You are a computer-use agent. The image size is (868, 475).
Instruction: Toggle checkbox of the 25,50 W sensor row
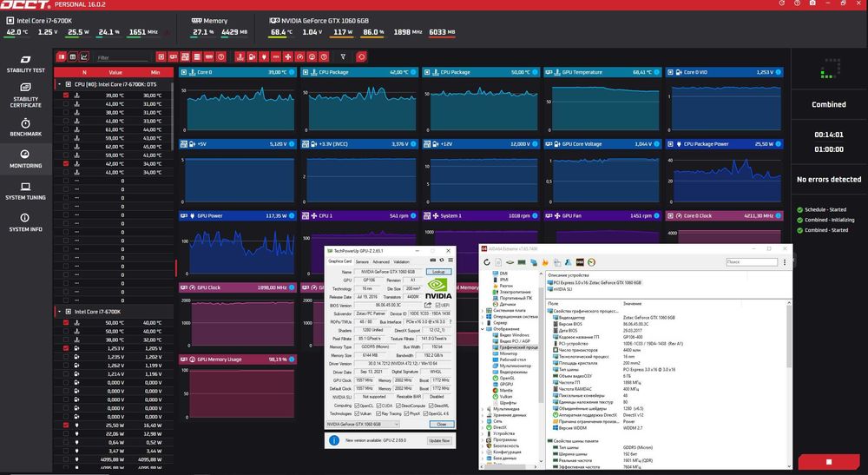(66, 426)
